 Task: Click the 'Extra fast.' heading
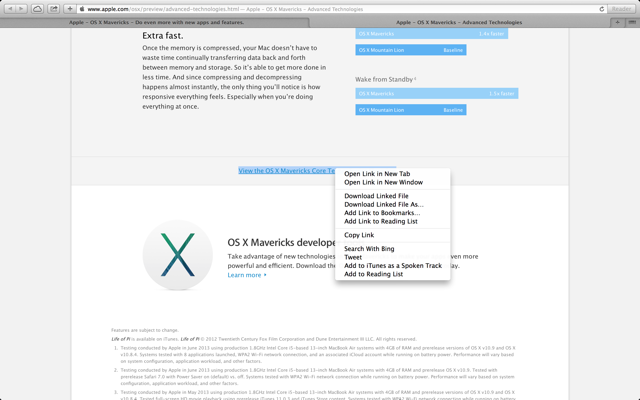pos(163,36)
